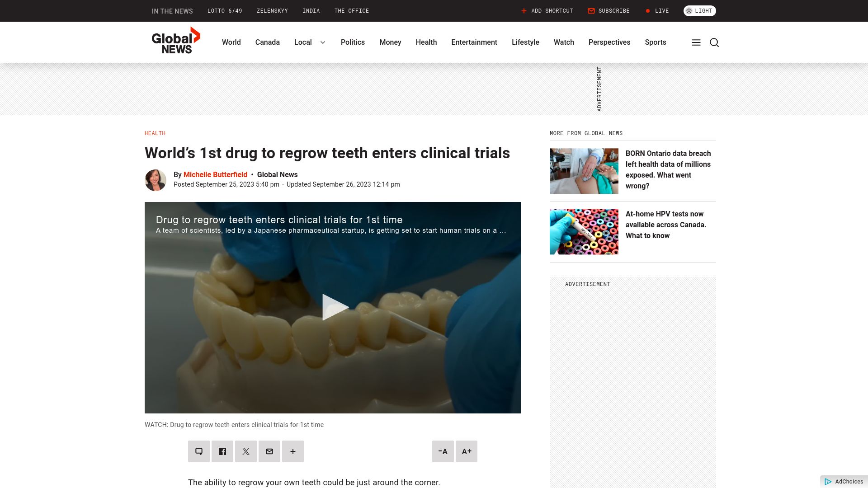Click the 'IN THE NEWS' label
Viewport: 868px width, 488px height.
172,11
